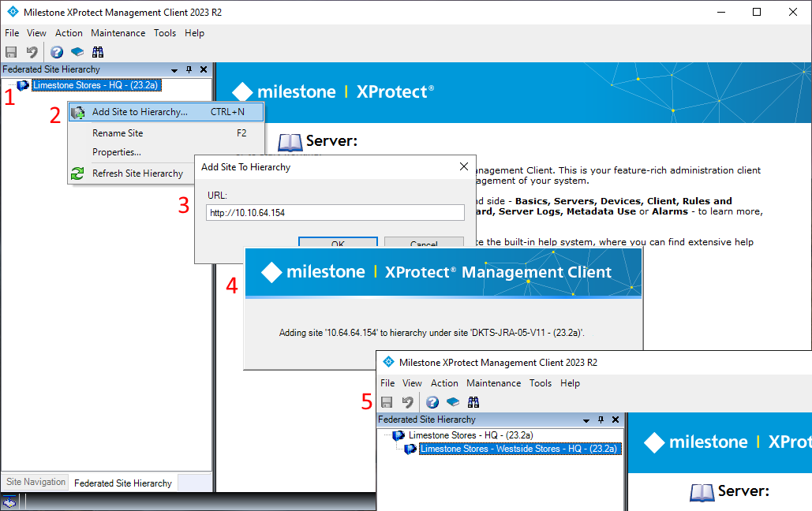The width and height of the screenshot is (812, 511).
Task: Close the lower window's Federated Site Hierarchy panel
Action: coord(616,420)
